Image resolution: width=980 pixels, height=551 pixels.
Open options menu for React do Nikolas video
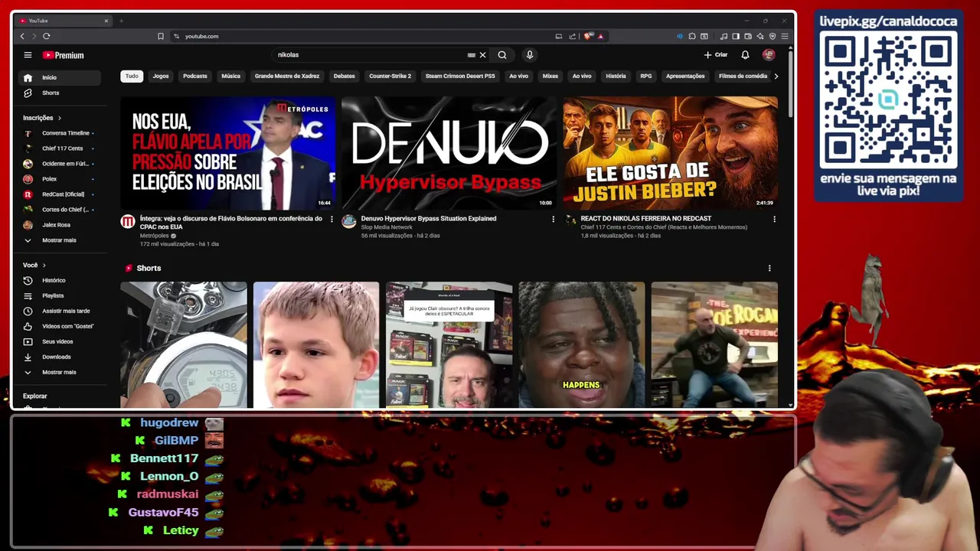(774, 219)
